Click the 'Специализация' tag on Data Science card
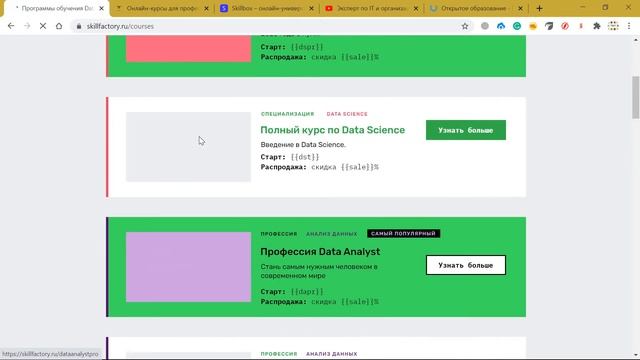 click(x=287, y=114)
